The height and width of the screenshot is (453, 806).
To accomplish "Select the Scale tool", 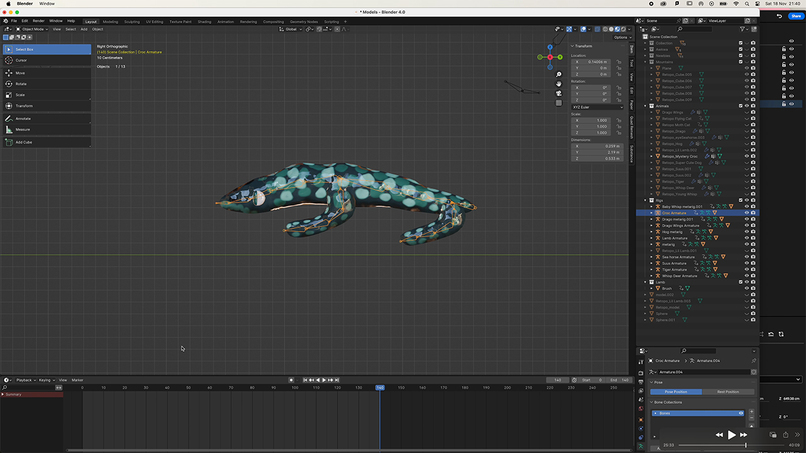I will click(21, 94).
